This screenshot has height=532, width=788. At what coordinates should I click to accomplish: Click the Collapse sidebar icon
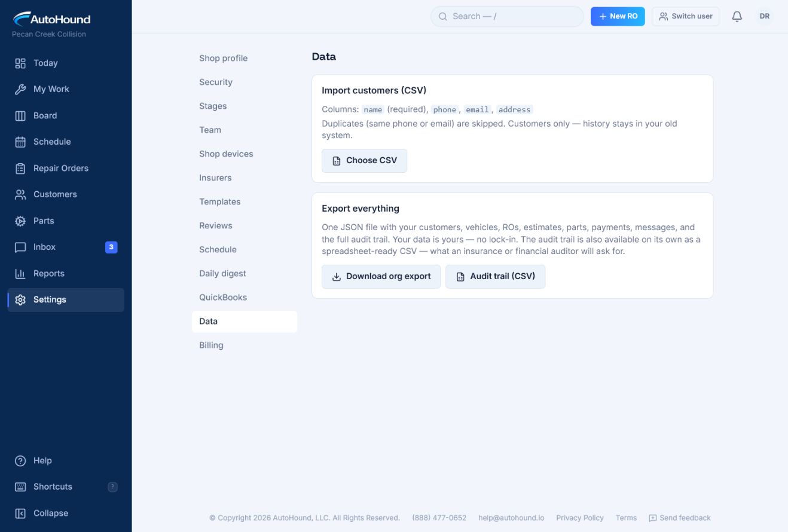(20, 513)
